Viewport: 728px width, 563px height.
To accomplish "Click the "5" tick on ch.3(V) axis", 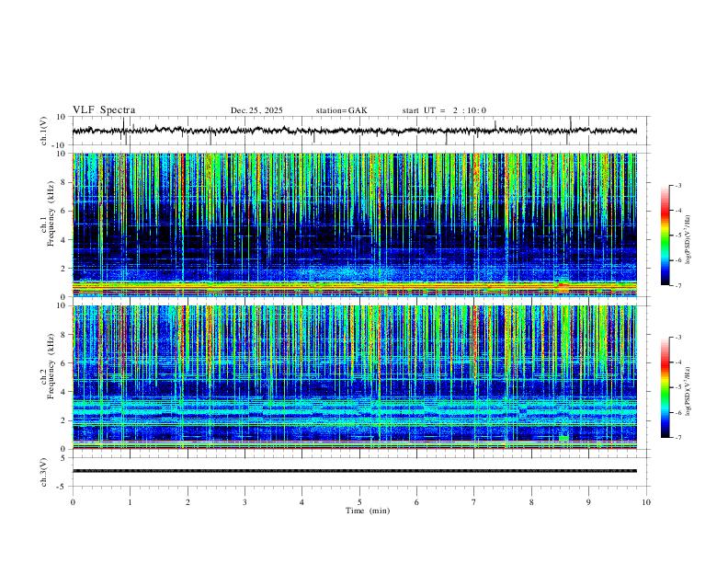I will point(64,458).
